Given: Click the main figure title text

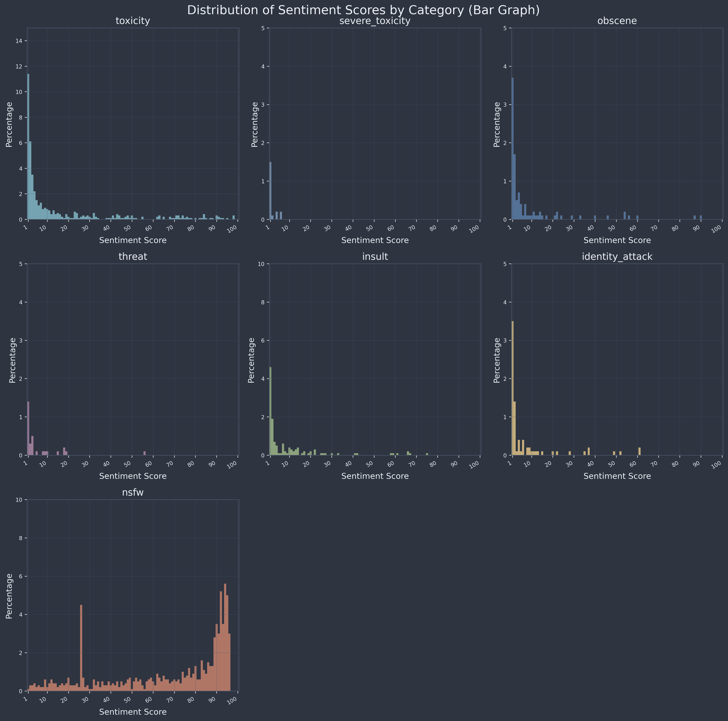Looking at the screenshot, I should tap(364, 10).
